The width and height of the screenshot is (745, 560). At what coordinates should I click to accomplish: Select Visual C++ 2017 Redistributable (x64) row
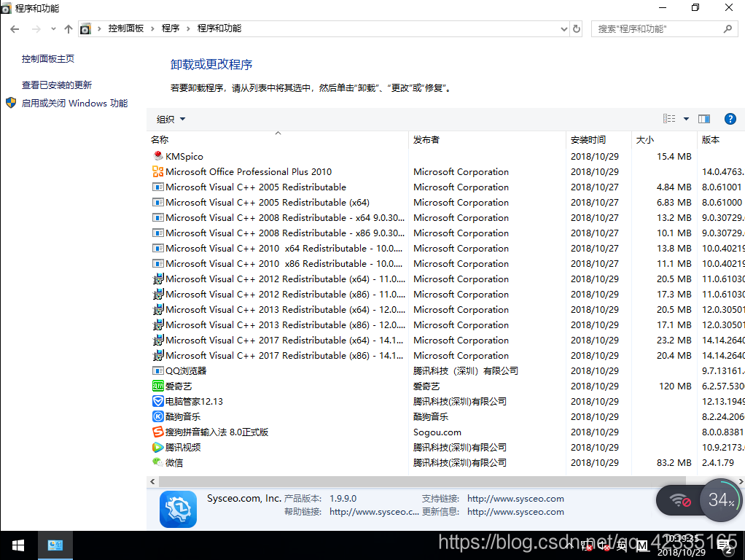pyautogui.click(x=445, y=341)
